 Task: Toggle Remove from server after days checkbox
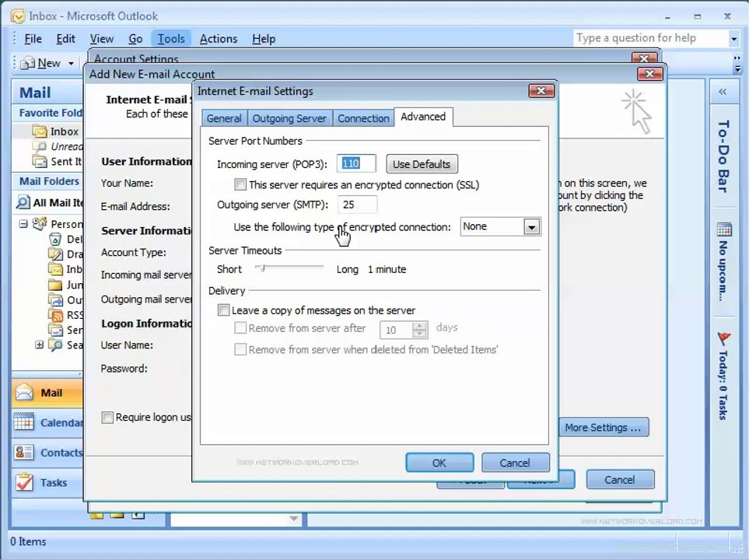(x=240, y=327)
